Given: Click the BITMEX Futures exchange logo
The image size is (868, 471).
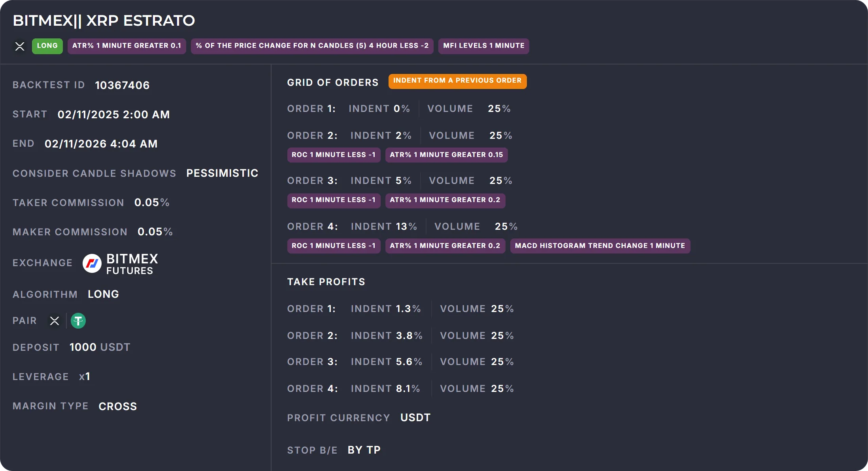Looking at the screenshot, I should [x=92, y=263].
